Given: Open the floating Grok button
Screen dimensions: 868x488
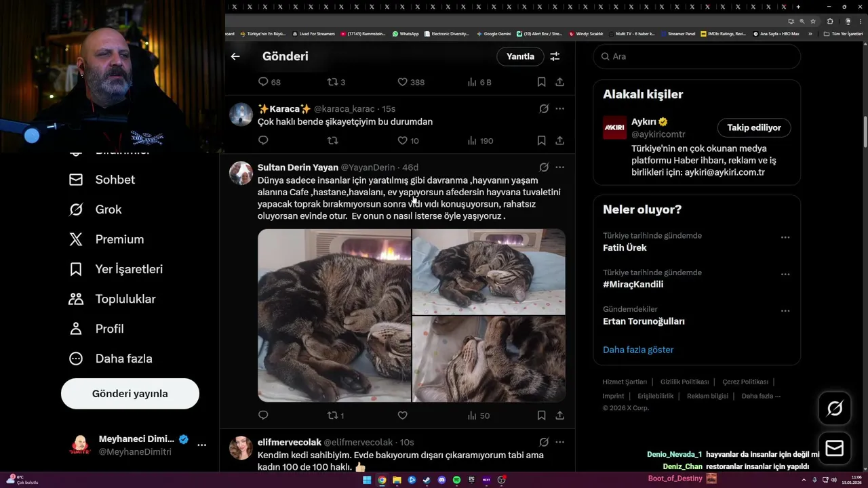Looking at the screenshot, I should pos(835,408).
